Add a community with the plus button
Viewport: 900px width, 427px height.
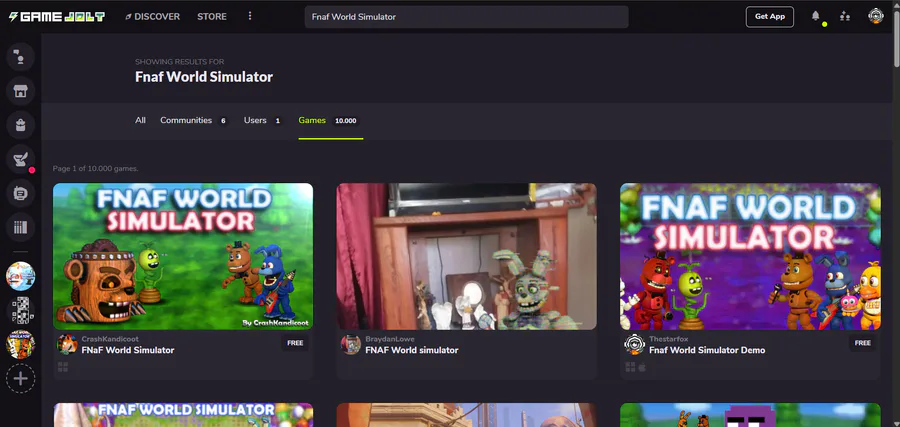21,379
